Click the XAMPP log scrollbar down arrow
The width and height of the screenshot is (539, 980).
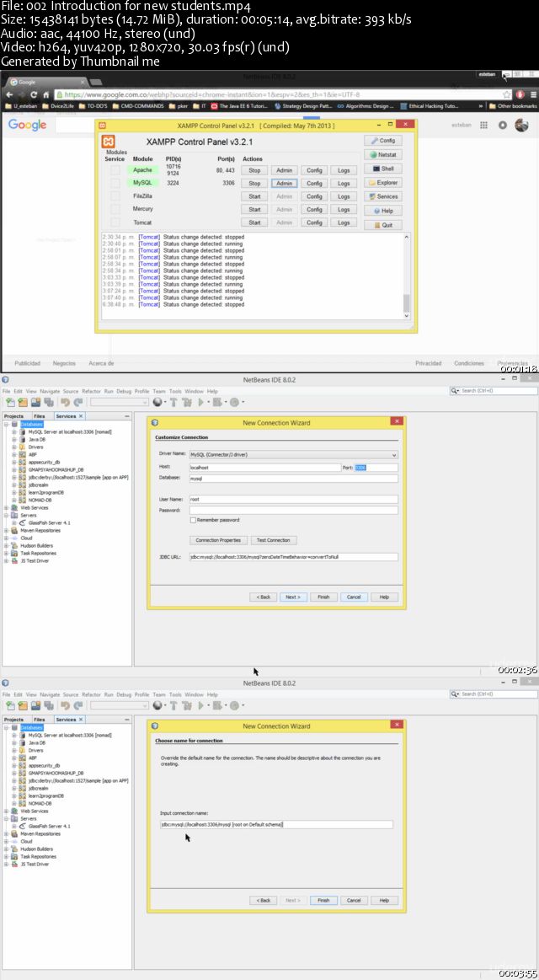pyautogui.click(x=407, y=316)
